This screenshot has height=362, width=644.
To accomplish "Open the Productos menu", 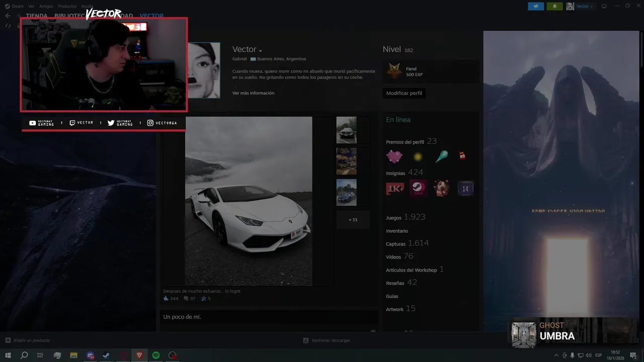I will click(x=67, y=7).
